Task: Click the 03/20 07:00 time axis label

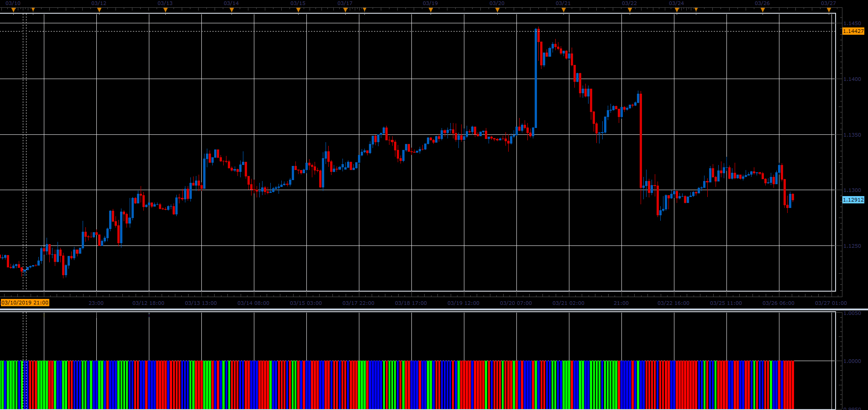Action: point(516,303)
